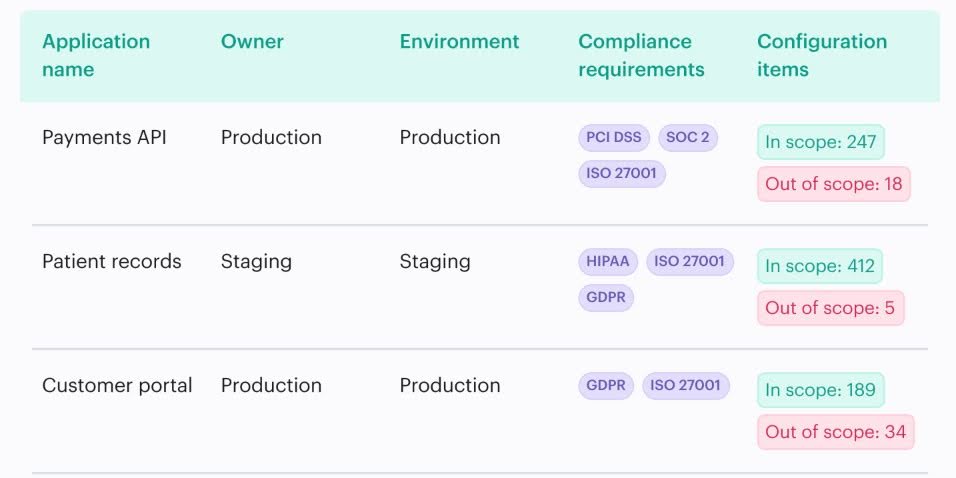Select the Patient records application name
The image size is (956, 478).
click(112, 262)
